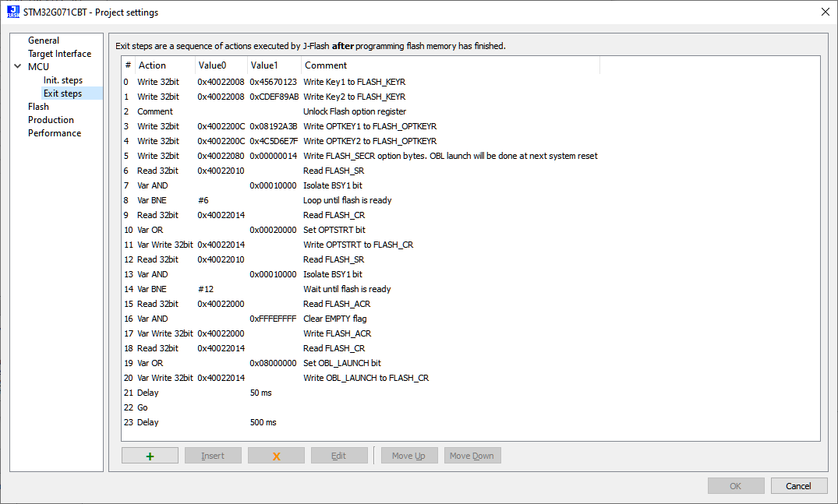Click the value 0xFFFEFFFF in step 16
Screen dimensions: 838x504
click(273, 319)
